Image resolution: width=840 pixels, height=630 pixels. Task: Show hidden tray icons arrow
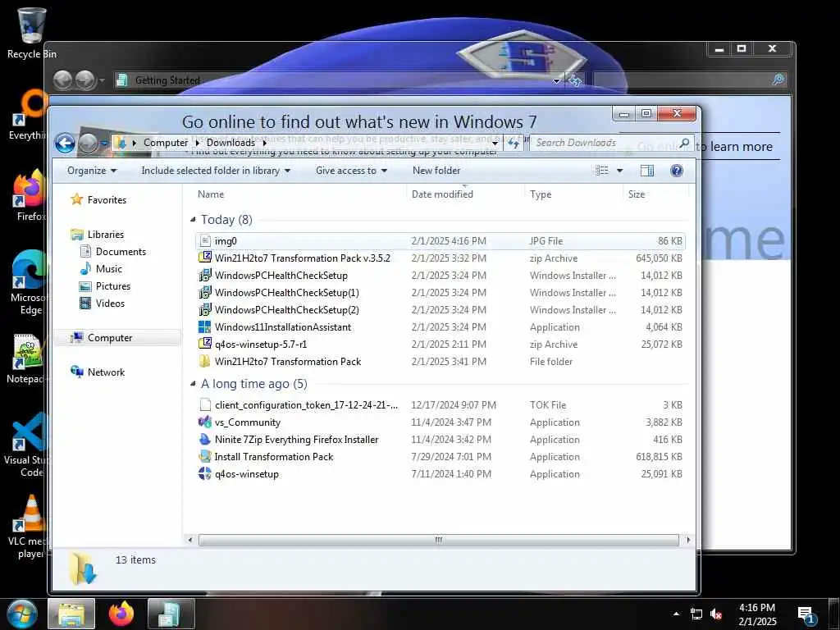(x=676, y=614)
